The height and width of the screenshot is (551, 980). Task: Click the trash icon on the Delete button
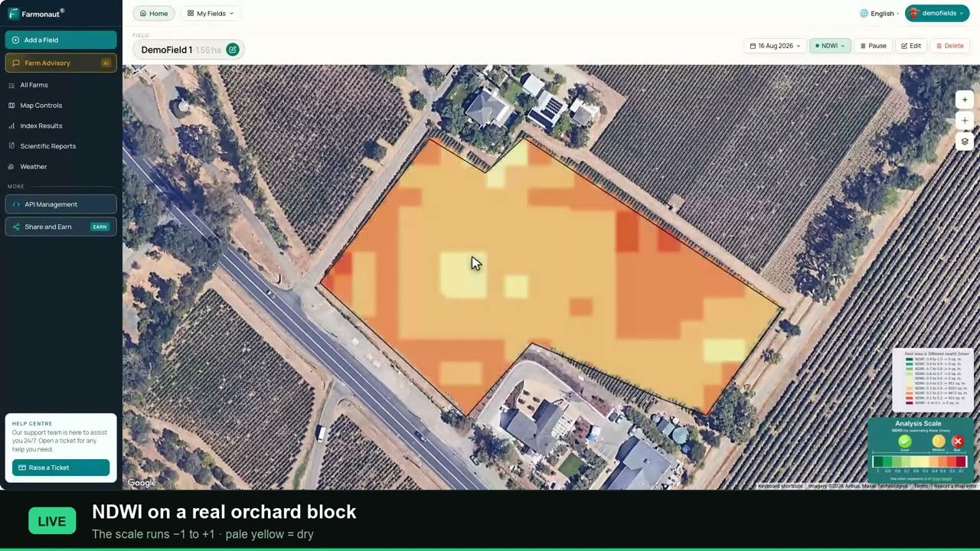pyautogui.click(x=939, y=46)
